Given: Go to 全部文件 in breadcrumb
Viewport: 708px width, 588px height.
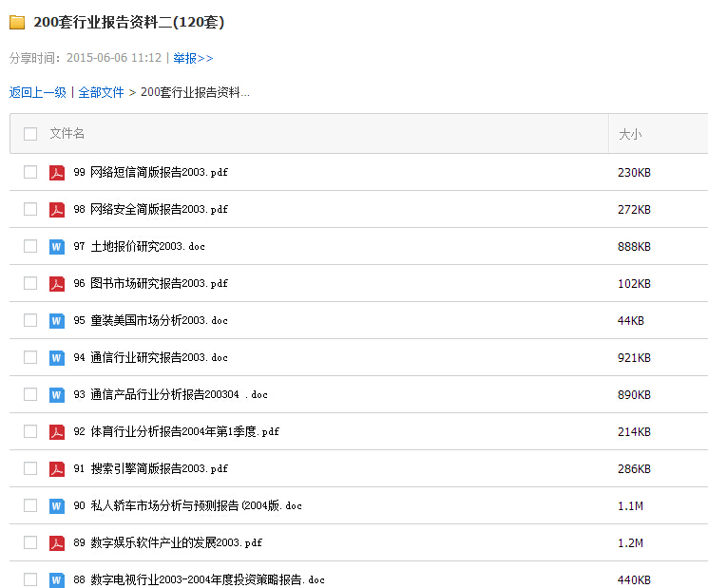Looking at the screenshot, I should pyautogui.click(x=101, y=92).
